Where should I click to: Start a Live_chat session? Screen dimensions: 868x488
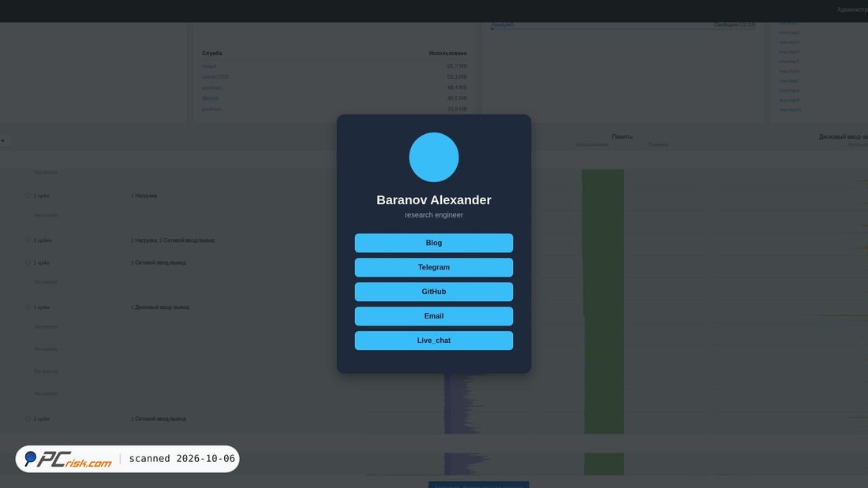point(433,341)
